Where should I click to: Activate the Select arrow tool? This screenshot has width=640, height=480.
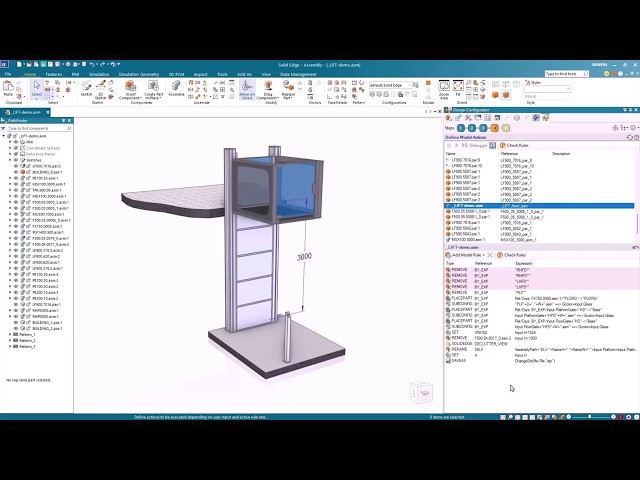click(37, 89)
